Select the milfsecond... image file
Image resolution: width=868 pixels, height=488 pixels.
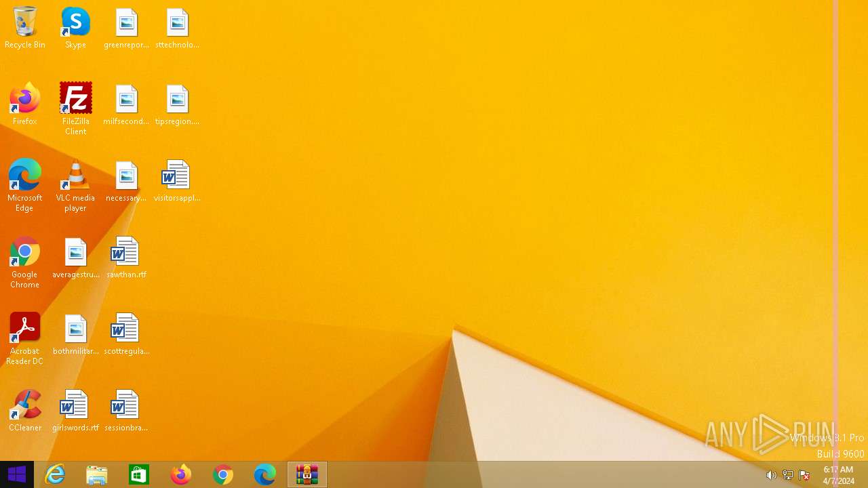coord(126,104)
